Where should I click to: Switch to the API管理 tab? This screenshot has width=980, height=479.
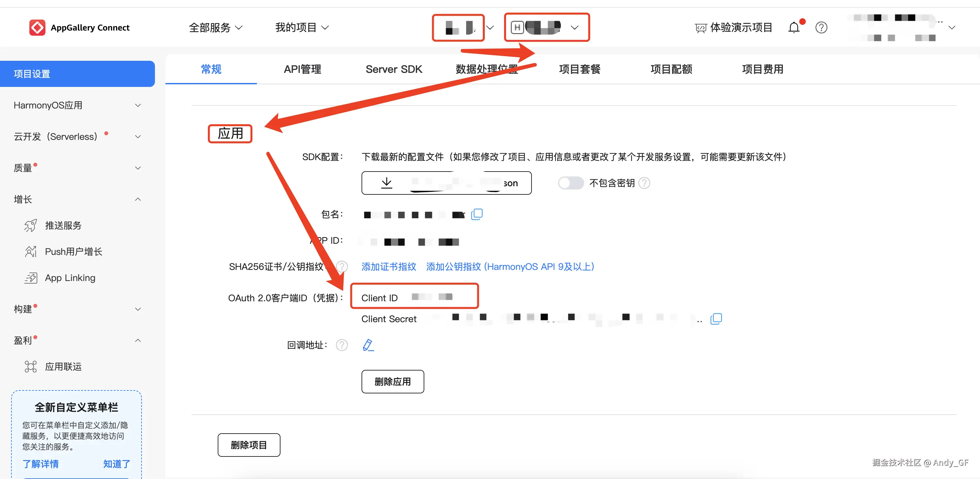click(302, 69)
